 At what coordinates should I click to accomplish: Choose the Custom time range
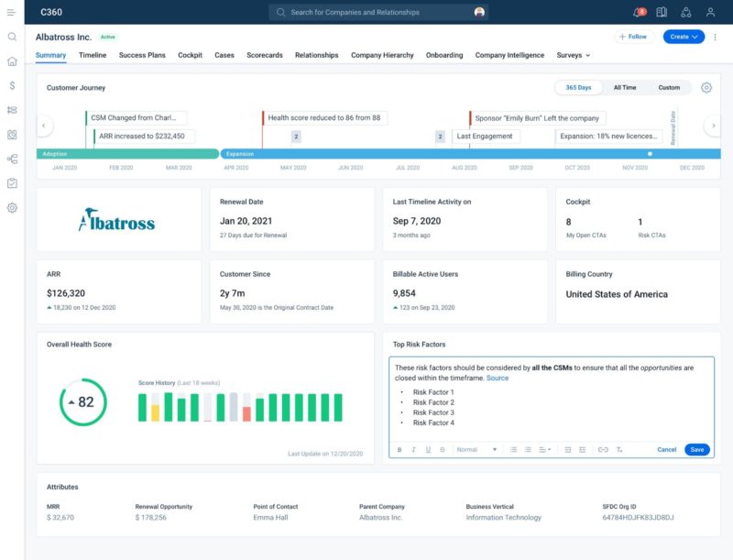coord(669,88)
